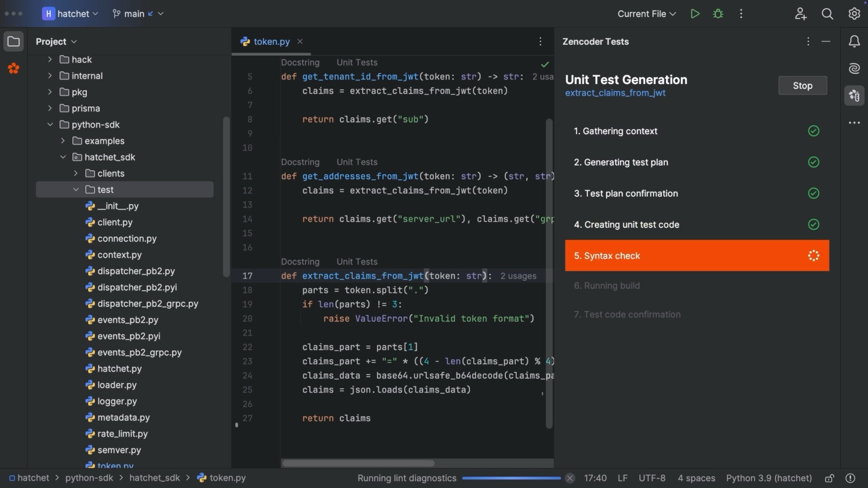Collapse the python-sdk folder
This screenshot has height=488, width=868.
pyautogui.click(x=50, y=125)
